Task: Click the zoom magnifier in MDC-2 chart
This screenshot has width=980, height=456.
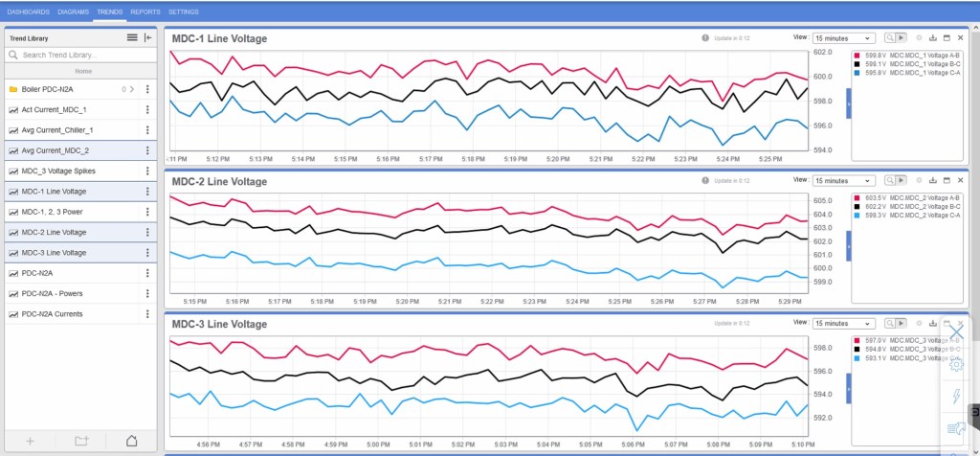Action: click(x=889, y=180)
